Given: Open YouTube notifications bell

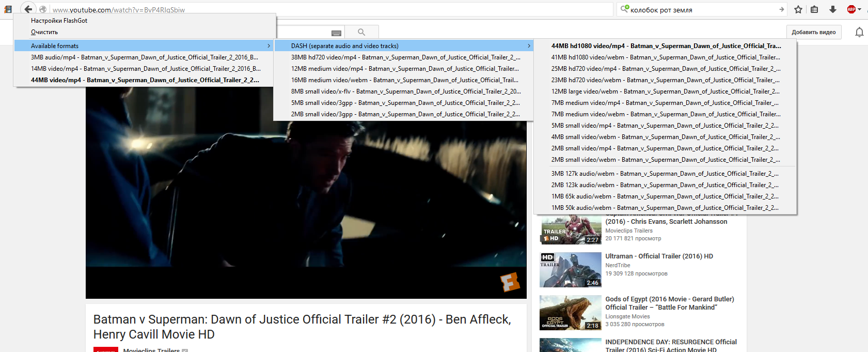Looking at the screenshot, I should point(859,32).
